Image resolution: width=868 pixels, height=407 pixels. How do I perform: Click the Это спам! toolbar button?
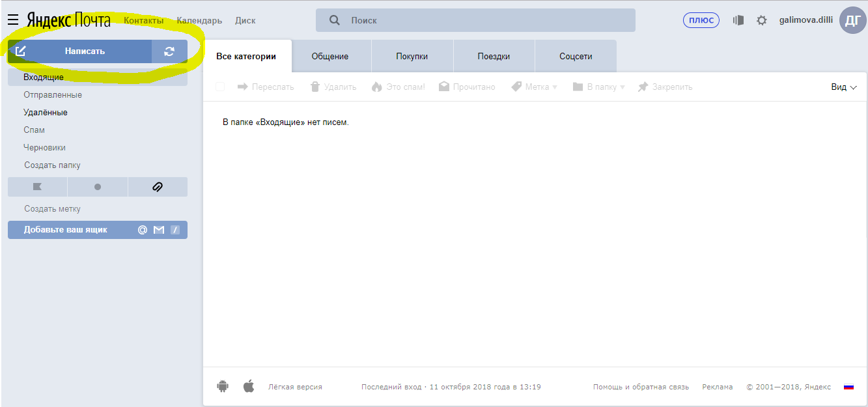click(398, 87)
